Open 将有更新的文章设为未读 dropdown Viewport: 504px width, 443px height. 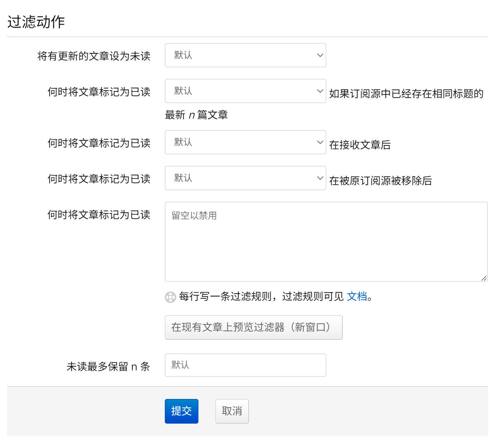pyautogui.click(x=245, y=55)
